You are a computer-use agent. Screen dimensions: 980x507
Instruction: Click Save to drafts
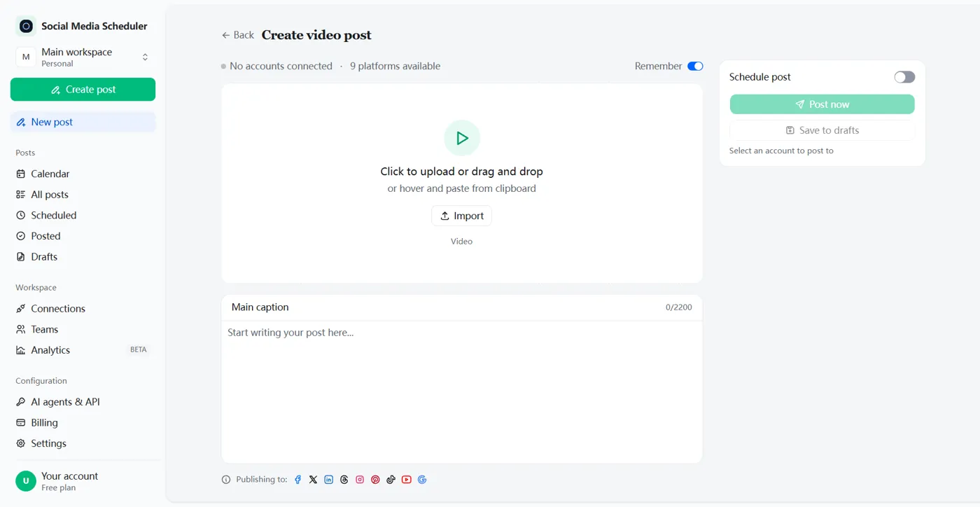[822, 130]
